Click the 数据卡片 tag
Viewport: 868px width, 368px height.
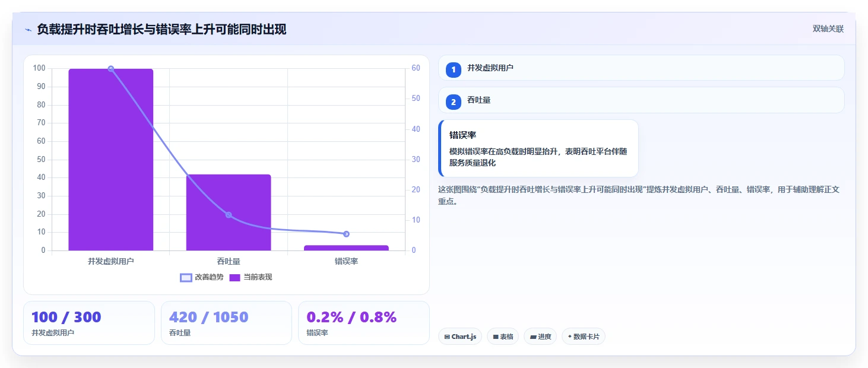pos(584,337)
